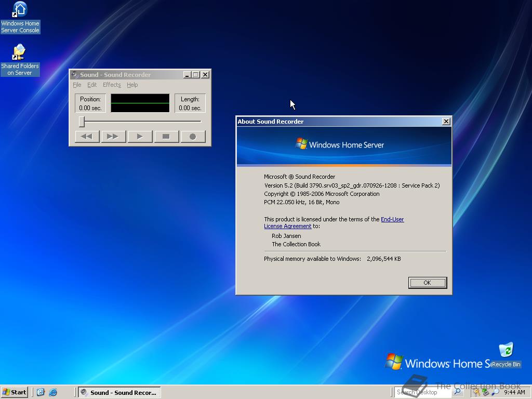The image size is (532, 399).
Task: Start playback with the Play button
Action: (140, 137)
